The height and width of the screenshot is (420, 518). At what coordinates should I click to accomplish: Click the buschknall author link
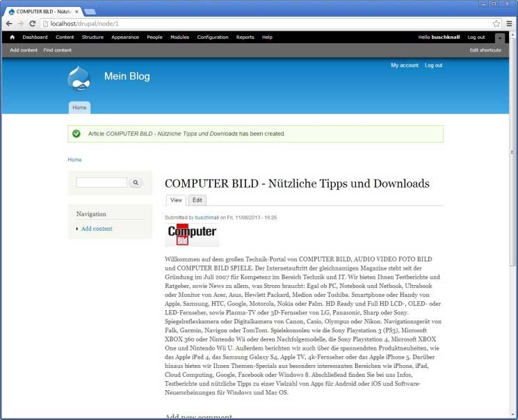207,218
